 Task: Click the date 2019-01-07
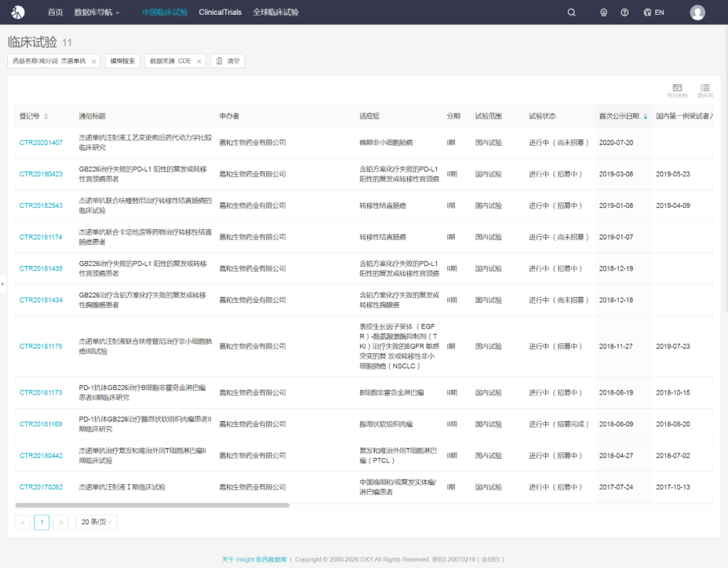coord(616,237)
